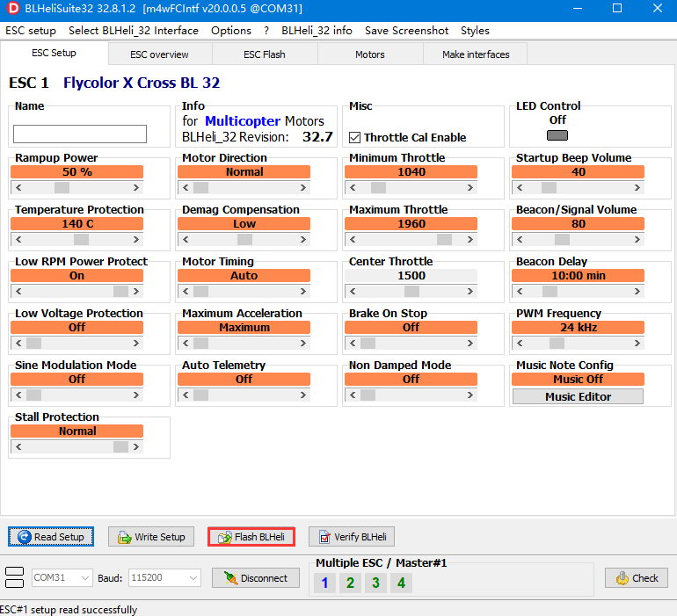Click the 24 kHz PWM Frequency value
The height and width of the screenshot is (616, 677).
point(578,328)
